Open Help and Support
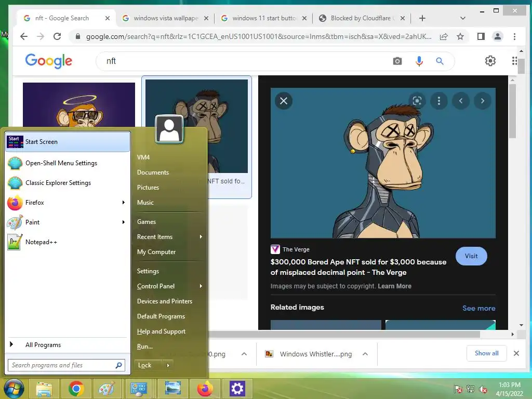 [161, 331]
